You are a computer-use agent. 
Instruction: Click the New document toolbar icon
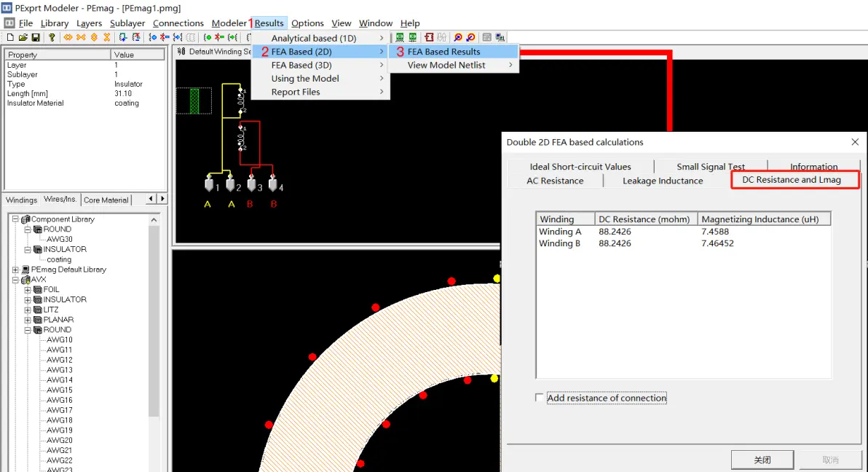coord(10,37)
